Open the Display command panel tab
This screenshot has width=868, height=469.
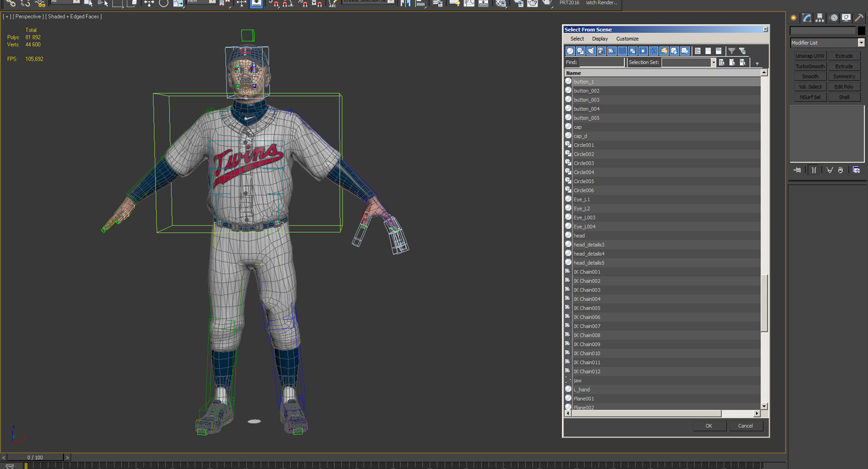point(846,18)
